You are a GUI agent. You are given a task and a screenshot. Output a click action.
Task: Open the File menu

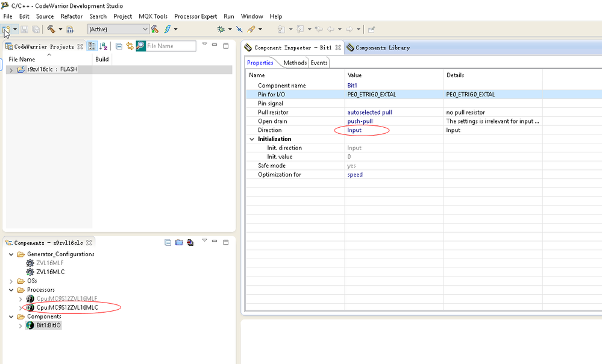pos(8,16)
